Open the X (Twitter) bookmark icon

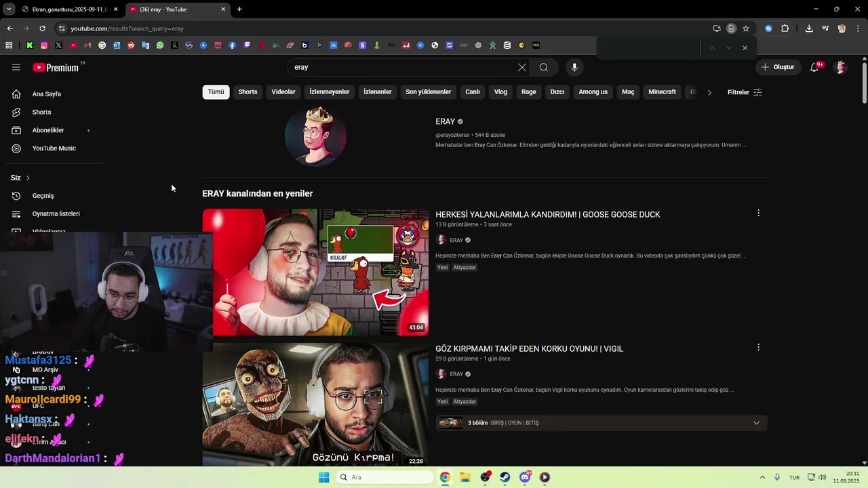point(59,45)
